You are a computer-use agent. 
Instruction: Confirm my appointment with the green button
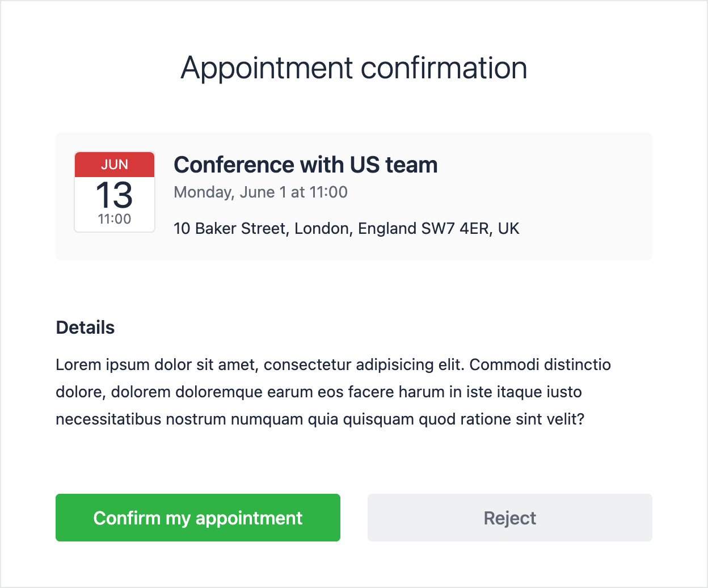tap(197, 517)
